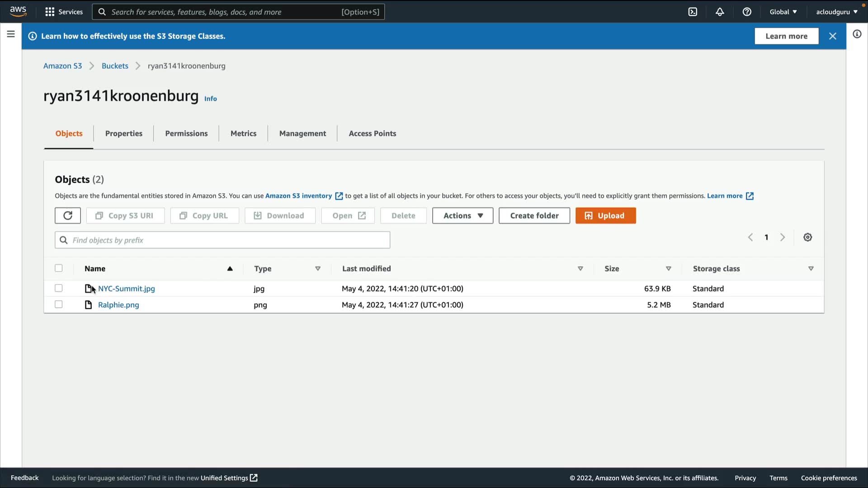
Task: Switch to the Permissions tab
Action: [x=186, y=133]
